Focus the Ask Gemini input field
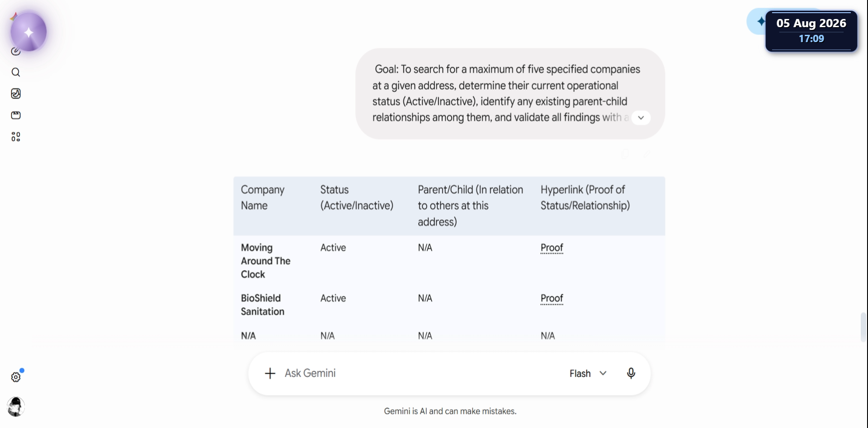 click(420, 373)
